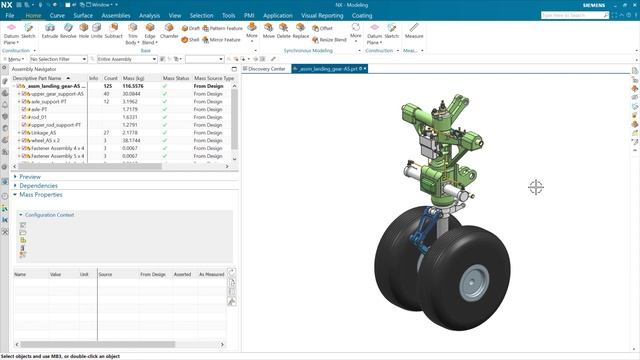Viewport: 640px width, 360px height.
Task: Click the 38.1744 mass value
Action: [131, 140]
